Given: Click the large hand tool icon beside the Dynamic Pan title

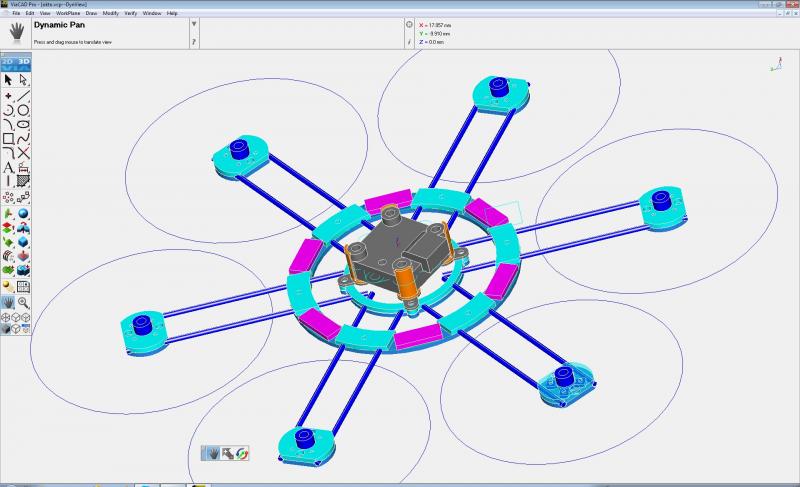Looking at the screenshot, I should pyautogui.click(x=17, y=32).
